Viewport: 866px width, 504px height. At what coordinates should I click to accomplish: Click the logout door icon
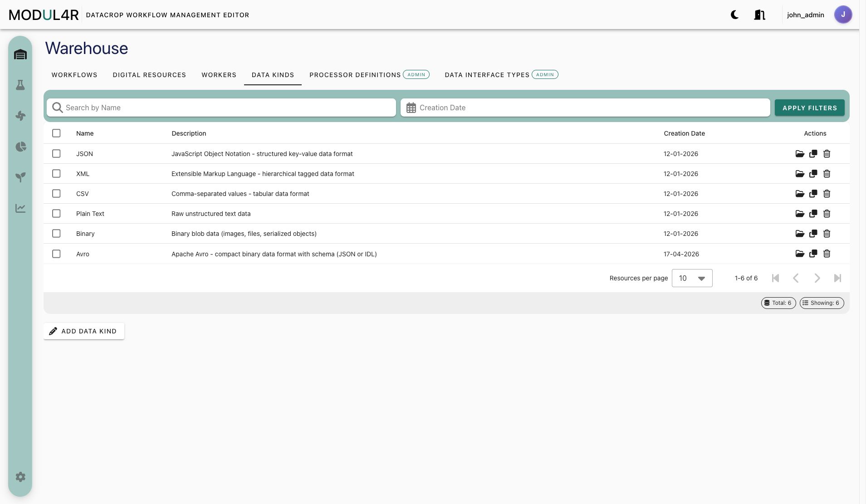760,15
